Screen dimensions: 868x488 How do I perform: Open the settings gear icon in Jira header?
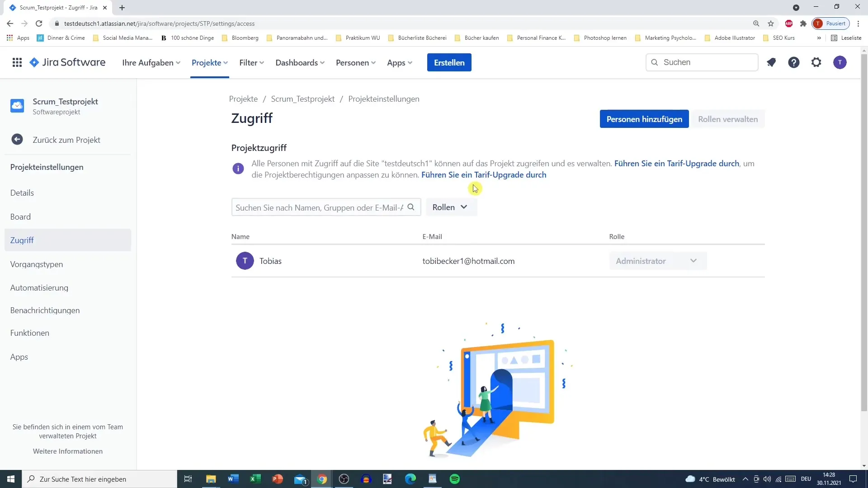(816, 62)
